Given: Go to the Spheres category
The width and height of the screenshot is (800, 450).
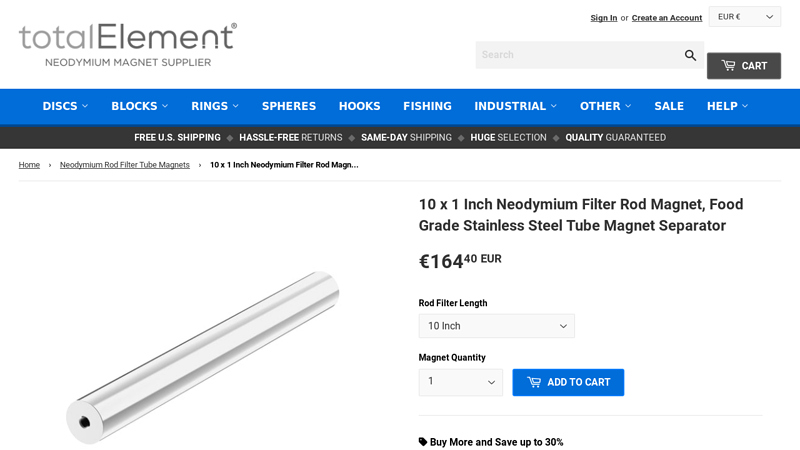Looking at the screenshot, I should [x=289, y=106].
